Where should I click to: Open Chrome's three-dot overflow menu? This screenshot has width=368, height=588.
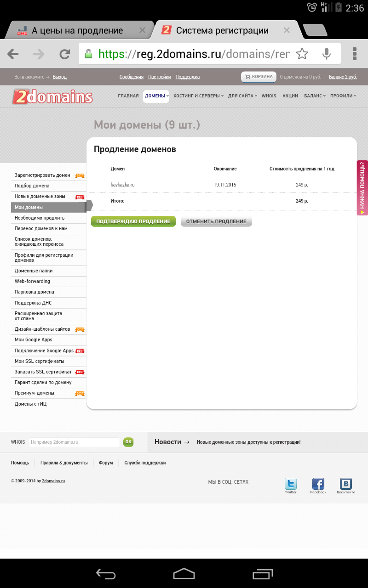354,54
